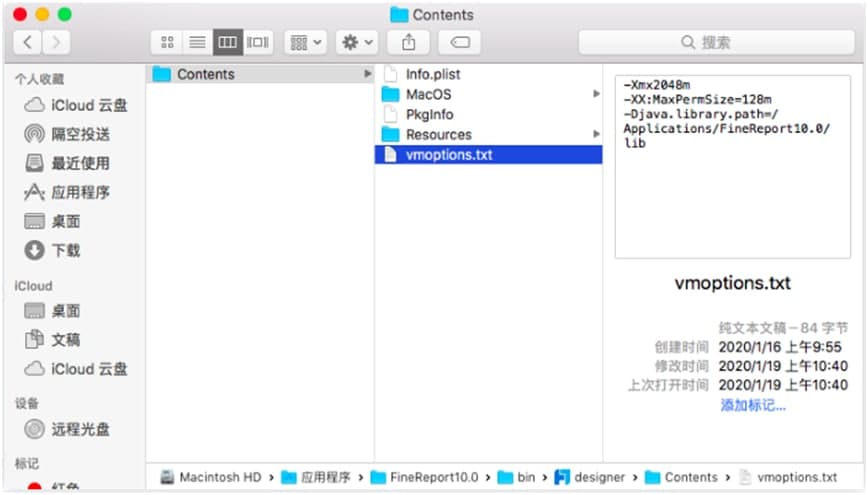Click the PkgInfo document icon
The height and width of the screenshot is (495, 868).
(390, 114)
